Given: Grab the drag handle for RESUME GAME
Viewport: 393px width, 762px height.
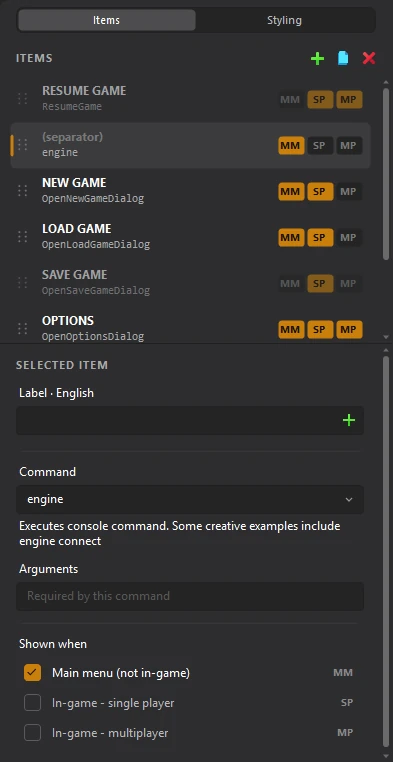Looking at the screenshot, I should tap(22, 99).
